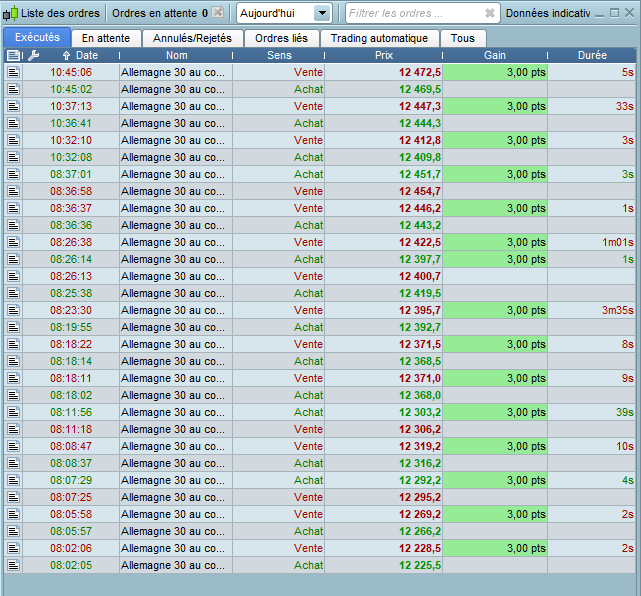Open details icon for the 10:45:06 order

pos(13,72)
